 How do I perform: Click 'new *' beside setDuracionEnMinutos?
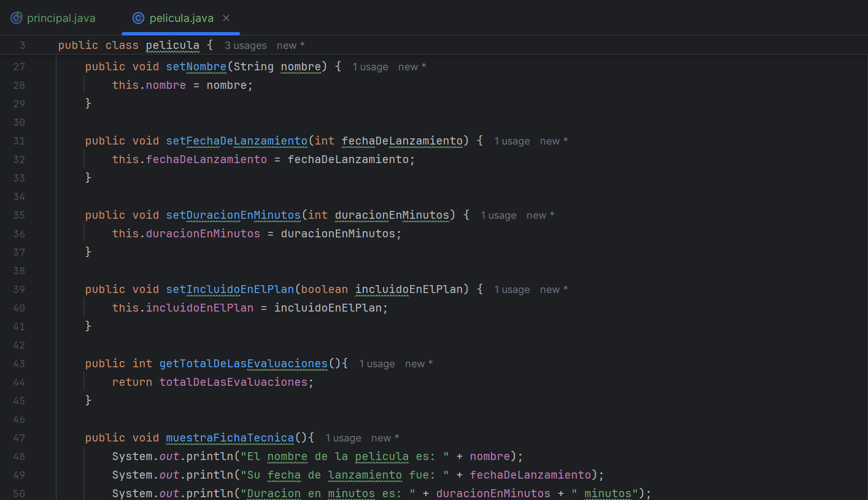pos(541,215)
